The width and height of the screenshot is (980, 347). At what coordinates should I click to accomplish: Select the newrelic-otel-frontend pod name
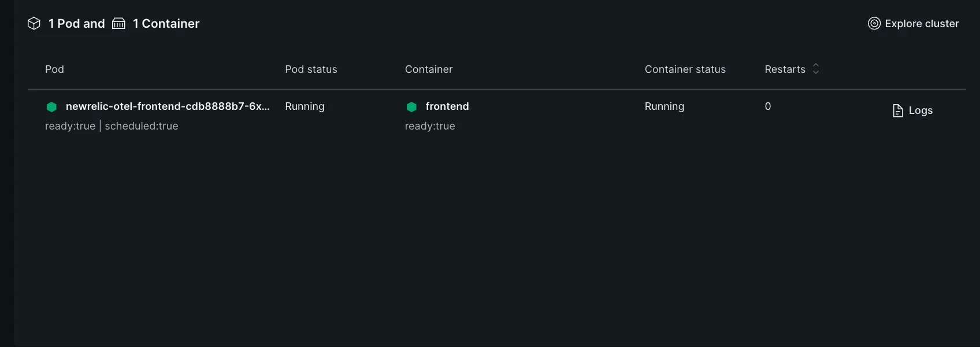coord(168,106)
